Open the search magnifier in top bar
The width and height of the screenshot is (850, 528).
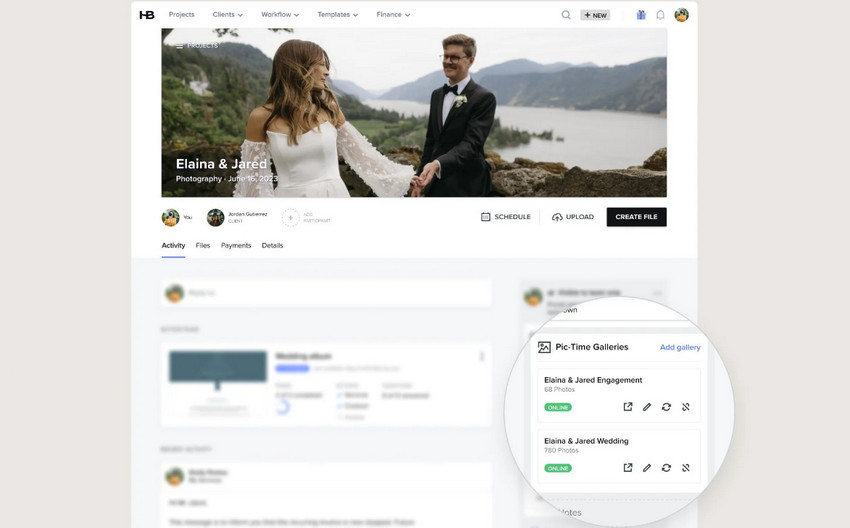coord(566,15)
